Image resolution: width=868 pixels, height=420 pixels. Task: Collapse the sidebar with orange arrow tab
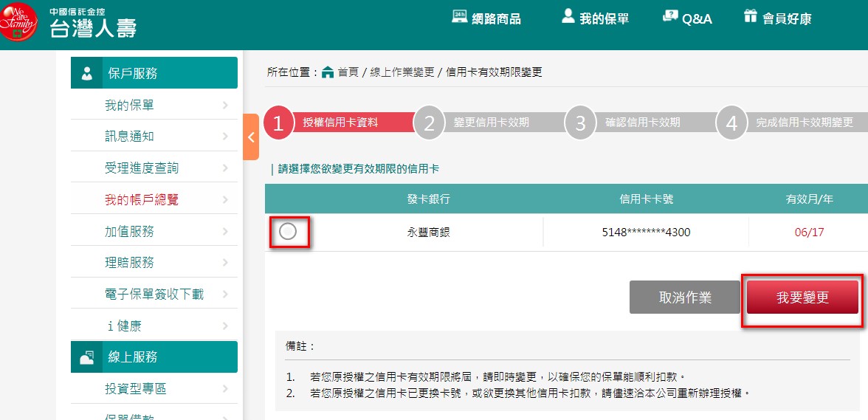(x=250, y=137)
